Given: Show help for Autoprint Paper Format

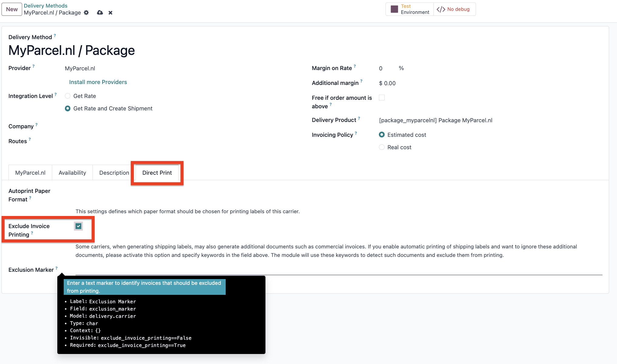Looking at the screenshot, I should [x=30, y=198].
